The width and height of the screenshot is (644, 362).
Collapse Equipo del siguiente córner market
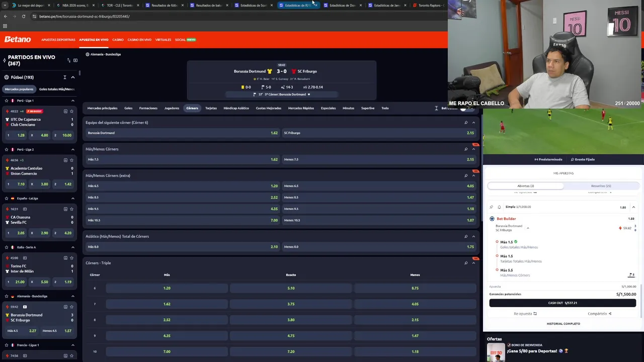473,123
